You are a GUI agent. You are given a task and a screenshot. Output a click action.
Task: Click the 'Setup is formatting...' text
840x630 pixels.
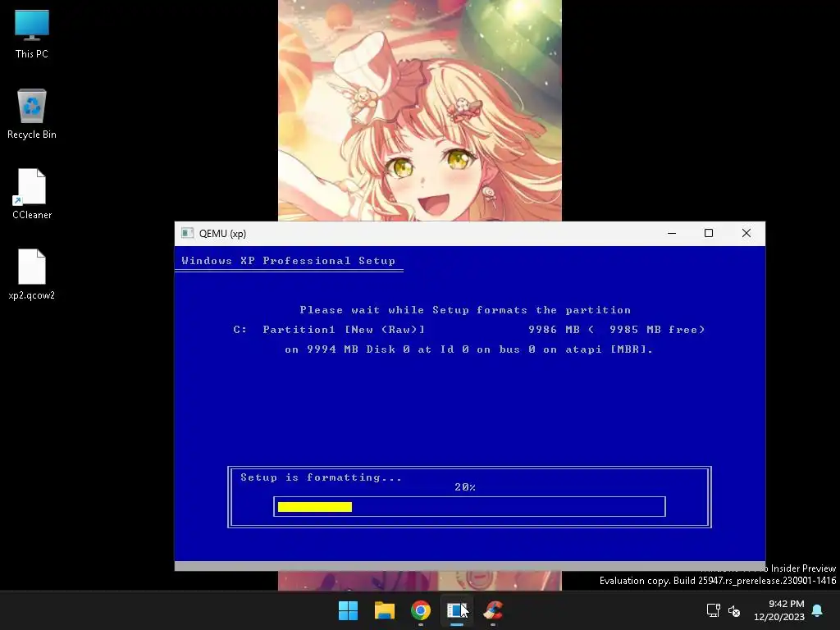[x=321, y=477]
